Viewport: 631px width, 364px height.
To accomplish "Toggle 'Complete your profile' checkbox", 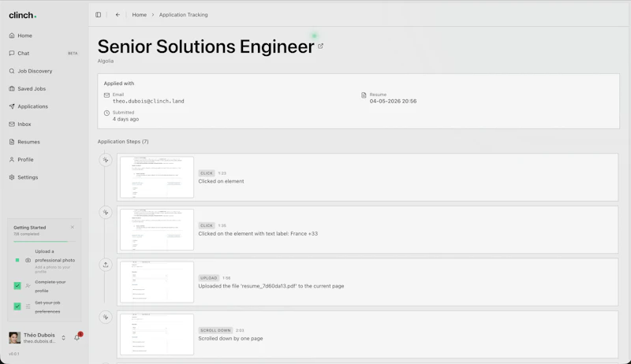I will coord(17,286).
